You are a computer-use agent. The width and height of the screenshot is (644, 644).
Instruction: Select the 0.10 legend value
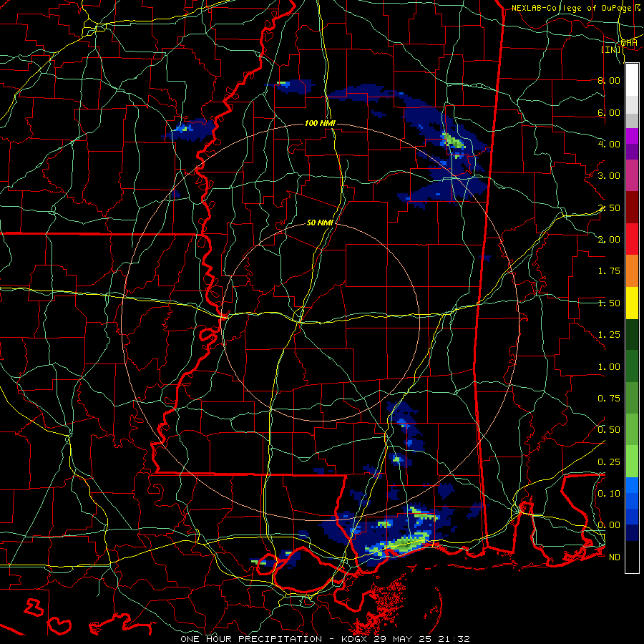[609, 494]
